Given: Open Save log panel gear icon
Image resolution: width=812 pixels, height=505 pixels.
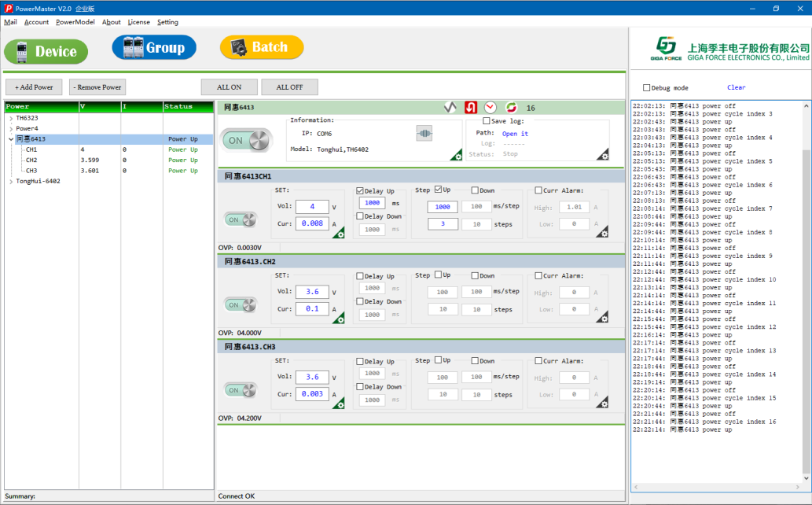Looking at the screenshot, I should point(603,154).
